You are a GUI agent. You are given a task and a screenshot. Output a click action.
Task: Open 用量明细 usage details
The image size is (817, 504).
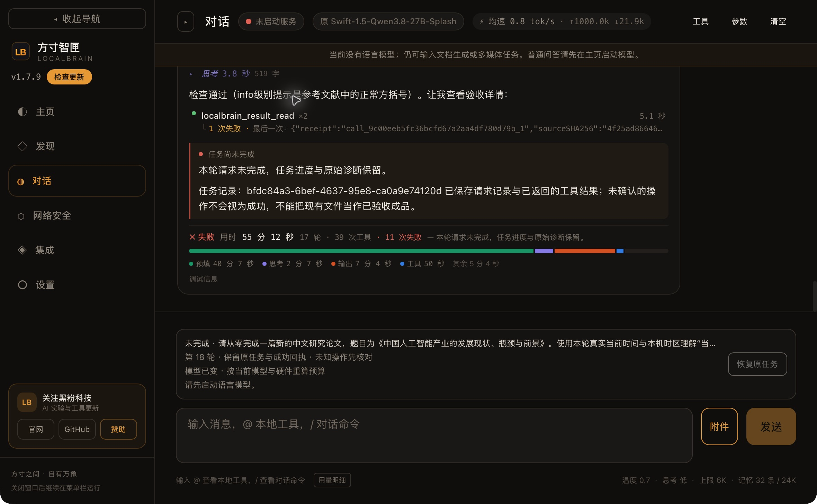(332, 480)
